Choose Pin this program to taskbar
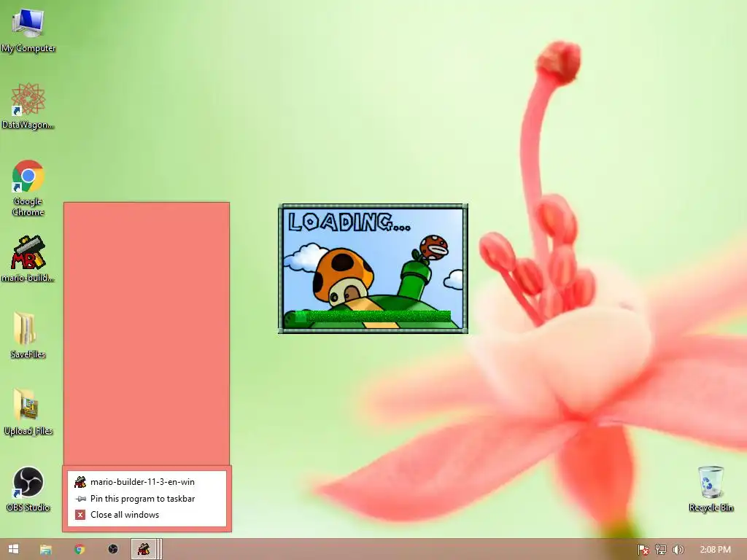Screen dimensions: 747x560 pyautogui.click(x=147, y=499)
